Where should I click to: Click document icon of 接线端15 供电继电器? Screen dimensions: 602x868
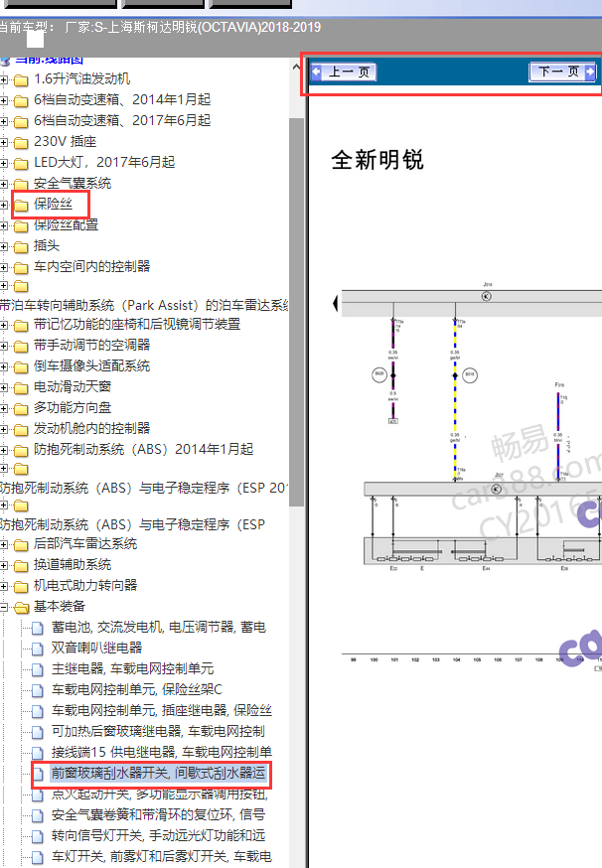click(37, 754)
